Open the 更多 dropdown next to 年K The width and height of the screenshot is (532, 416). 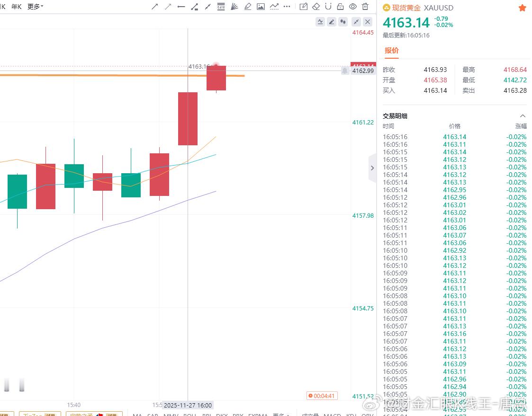click(x=34, y=6)
